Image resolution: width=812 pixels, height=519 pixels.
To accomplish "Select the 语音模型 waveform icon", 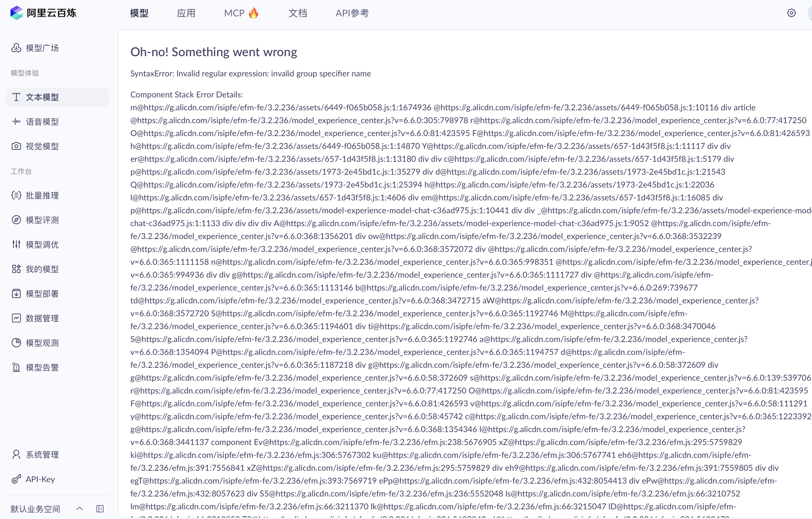I will (x=16, y=121).
